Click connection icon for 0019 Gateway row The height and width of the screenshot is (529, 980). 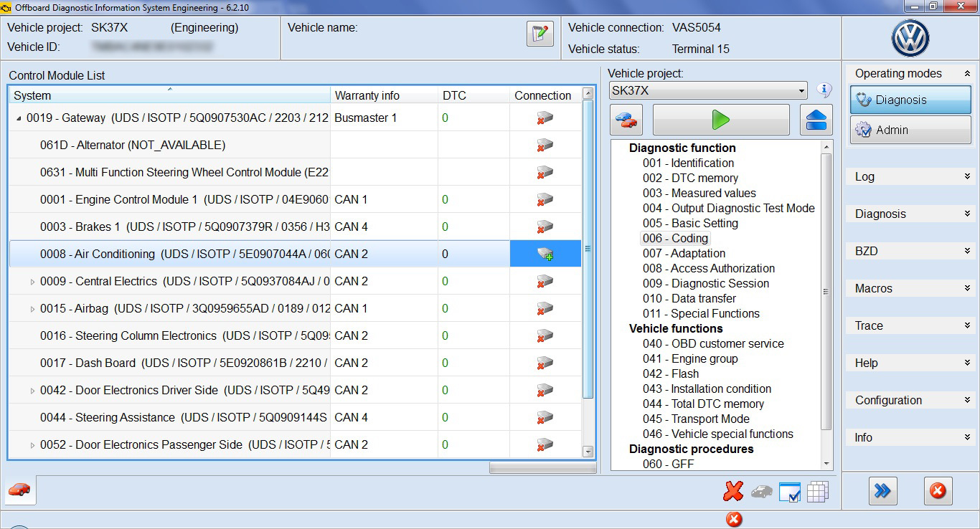(545, 118)
